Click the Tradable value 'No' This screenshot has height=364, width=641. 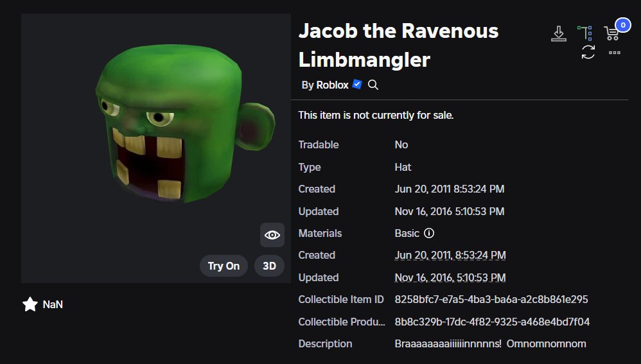click(x=401, y=144)
